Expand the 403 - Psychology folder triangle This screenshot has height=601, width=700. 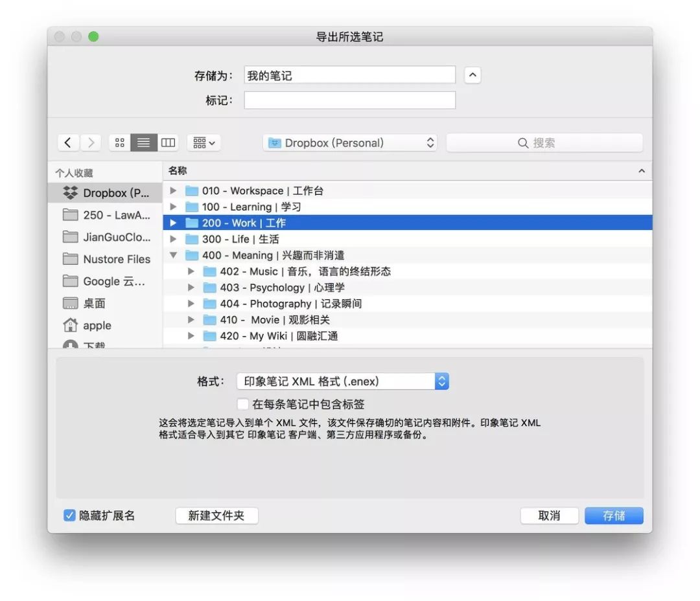pyautogui.click(x=191, y=288)
